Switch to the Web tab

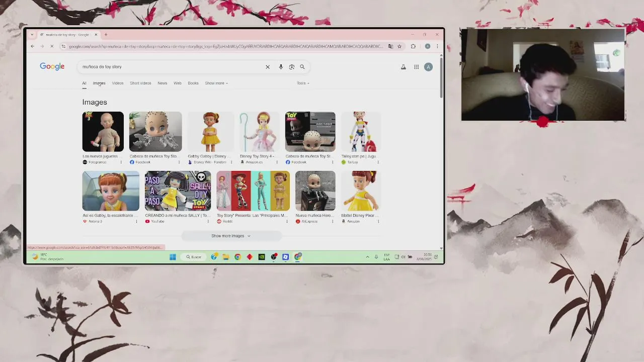[x=178, y=83]
